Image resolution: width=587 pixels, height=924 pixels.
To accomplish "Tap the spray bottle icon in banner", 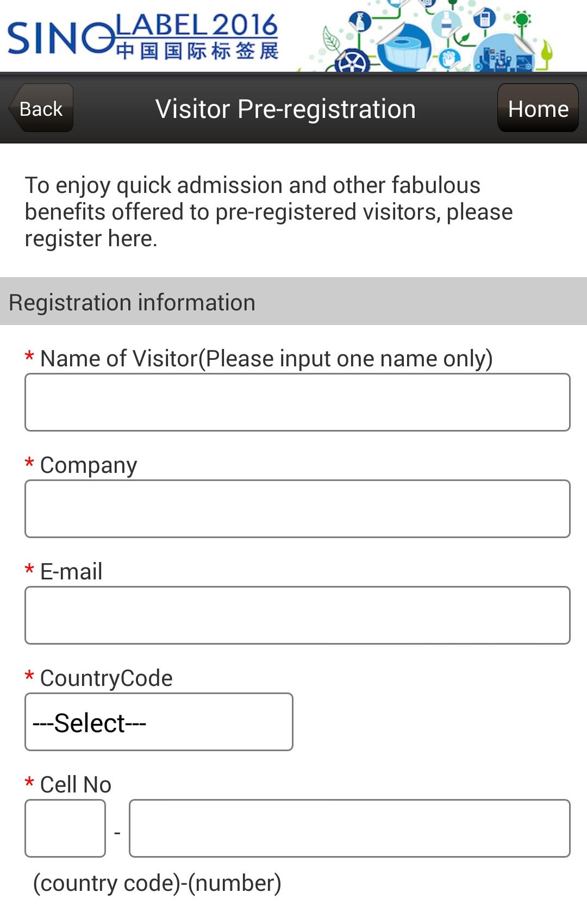I will coord(360,22).
